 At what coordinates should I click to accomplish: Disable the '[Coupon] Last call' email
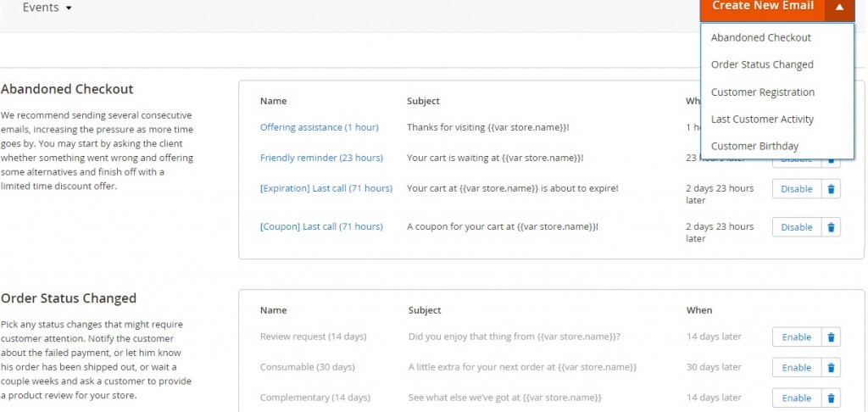coord(796,227)
